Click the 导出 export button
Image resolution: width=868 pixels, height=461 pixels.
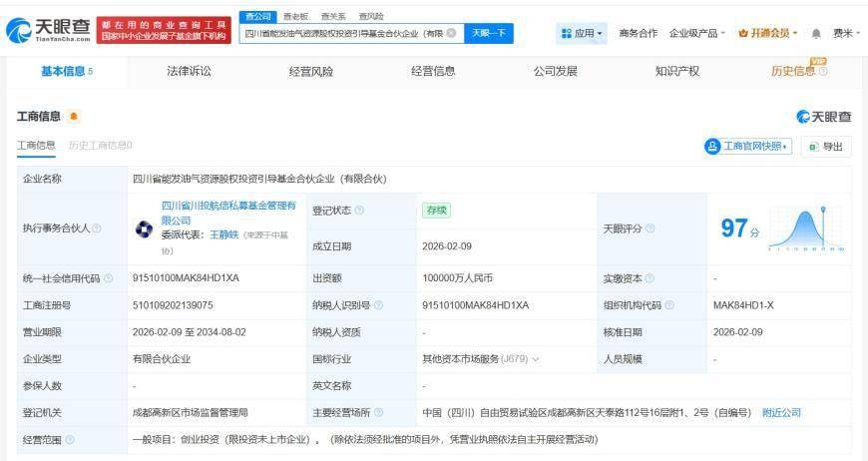point(826,147)
